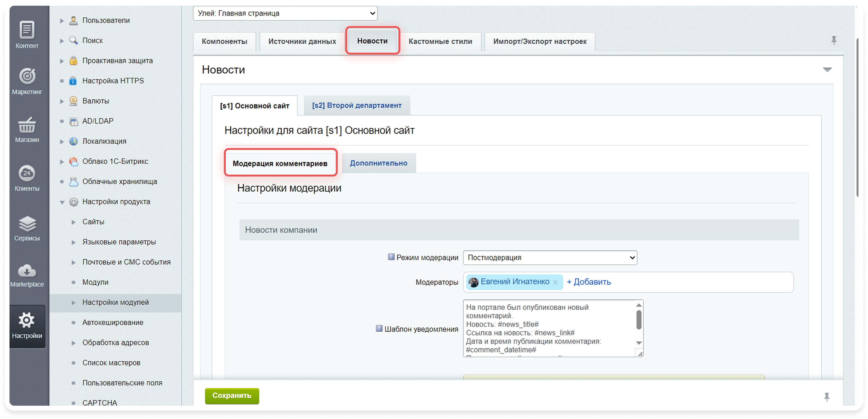Click the help icon near Шаблон уведомления
This screenshot has width=868, height=419.
(x=379, y=328)
